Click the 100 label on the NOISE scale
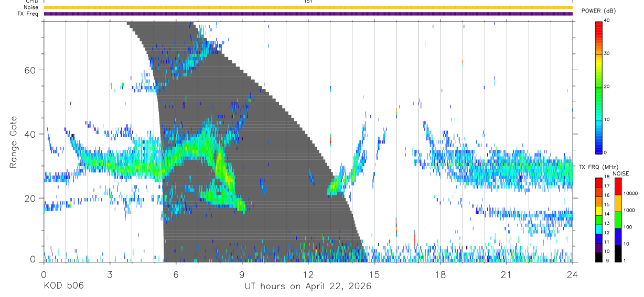The width and height of the screenshot is (644, 297). [x=627, y=227]
